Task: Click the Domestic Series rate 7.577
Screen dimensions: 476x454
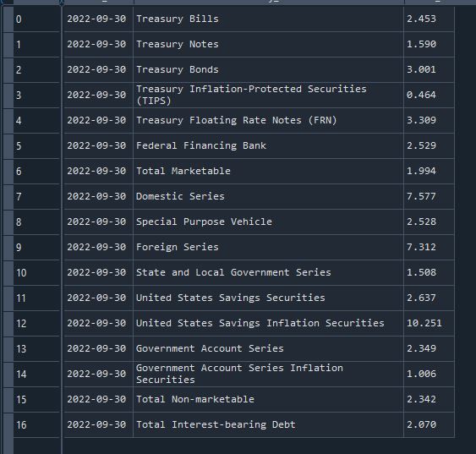Action: pyautogui.click(x=429, y=196)
